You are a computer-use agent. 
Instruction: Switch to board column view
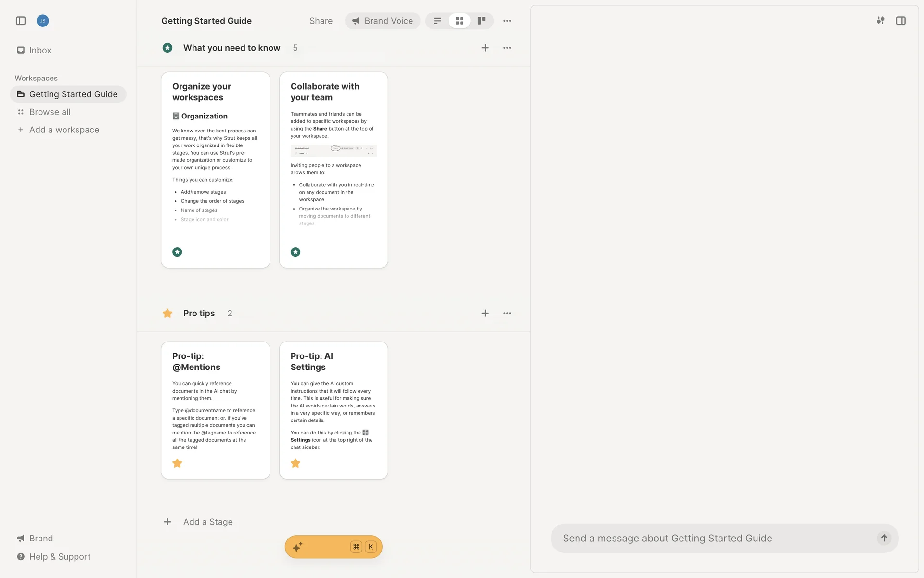(481, 21)
